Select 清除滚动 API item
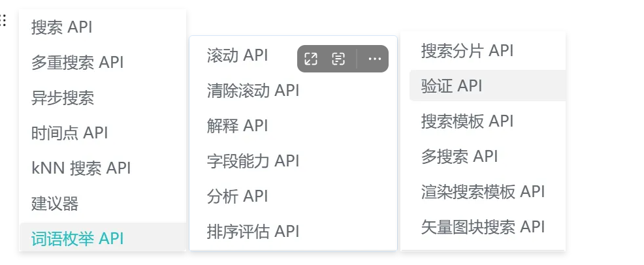 [x=253, y=90]
